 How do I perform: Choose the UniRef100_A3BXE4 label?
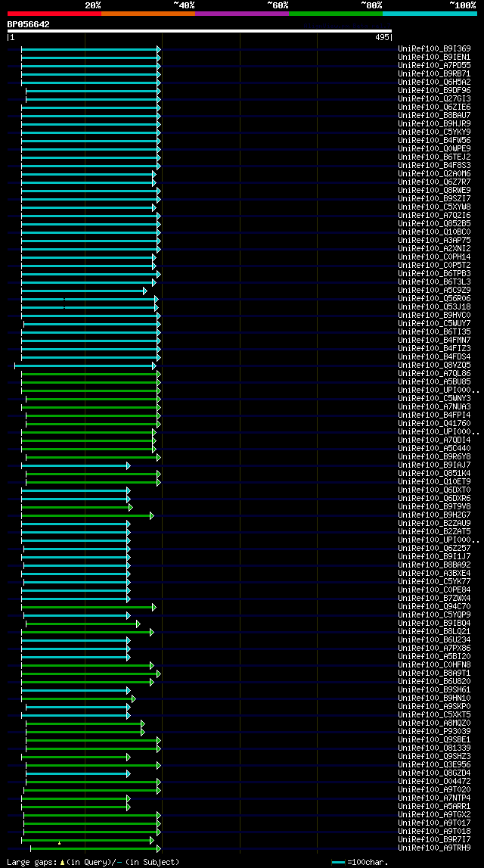[x=434, y=573]
